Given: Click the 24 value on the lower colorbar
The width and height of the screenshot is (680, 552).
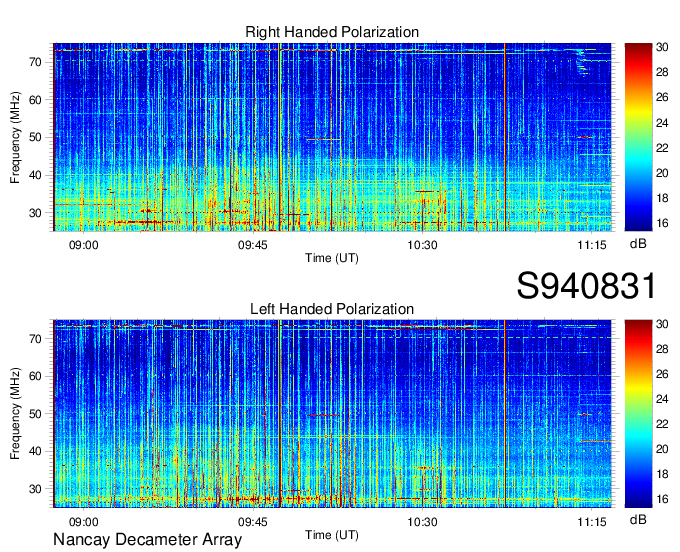Looking at the screenshot, I should [x=662, y=399].
